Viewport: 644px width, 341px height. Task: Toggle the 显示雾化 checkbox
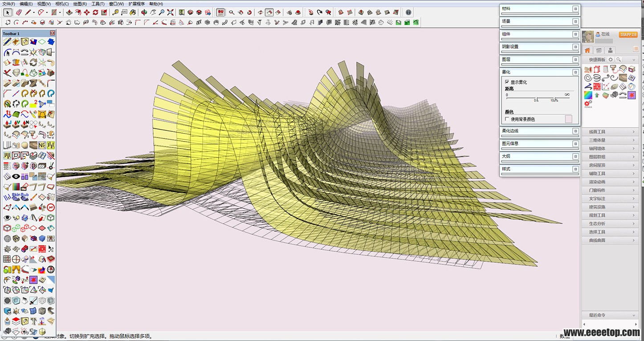point(507,82)
